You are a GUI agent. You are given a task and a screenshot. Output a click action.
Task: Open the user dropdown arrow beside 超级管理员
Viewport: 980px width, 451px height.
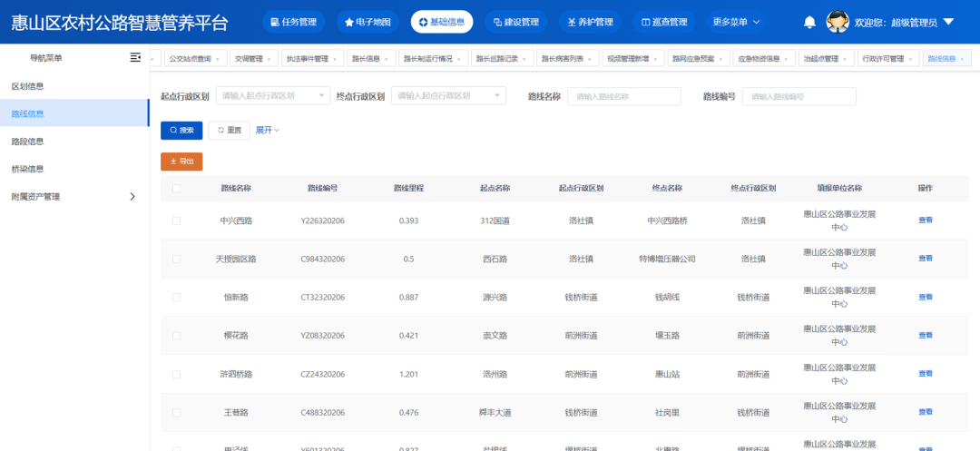(948, 22)
